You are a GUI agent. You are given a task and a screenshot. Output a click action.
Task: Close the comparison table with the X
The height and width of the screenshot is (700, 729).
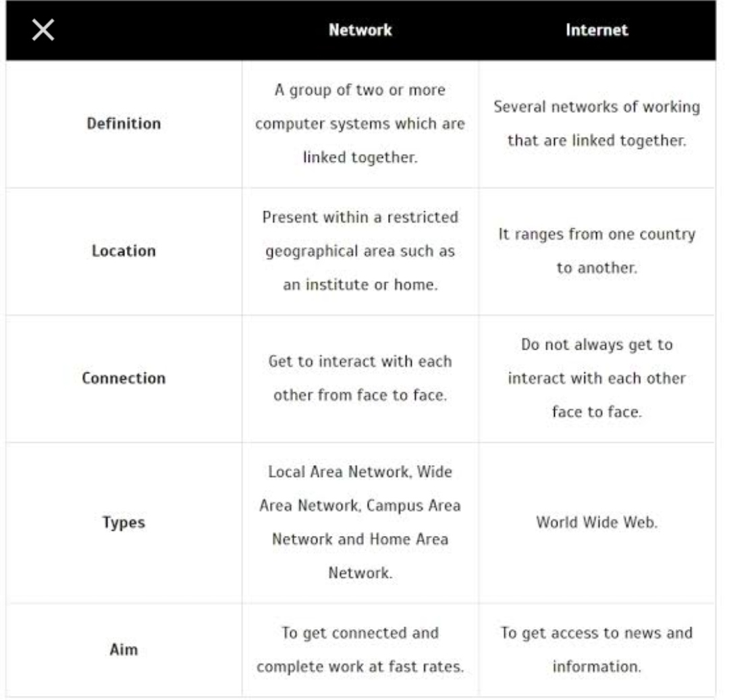tap(43, 30)
